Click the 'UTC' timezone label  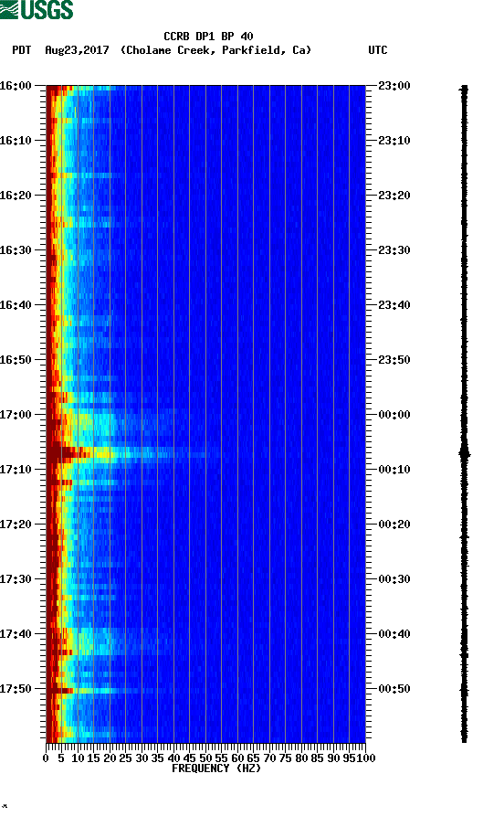pyautogui.click(x=378, y=50)
